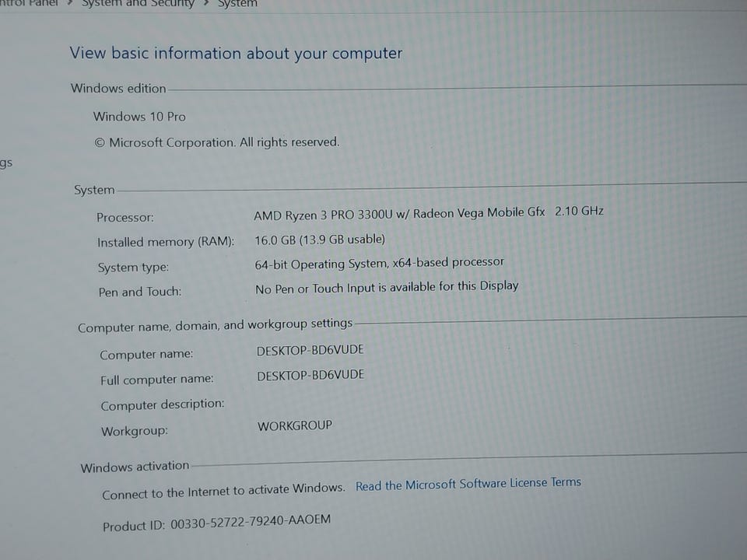Expand the chevron before 'System and Security'
The height and width of the screenshot is (560, 747).
click(x=69, y=3)
